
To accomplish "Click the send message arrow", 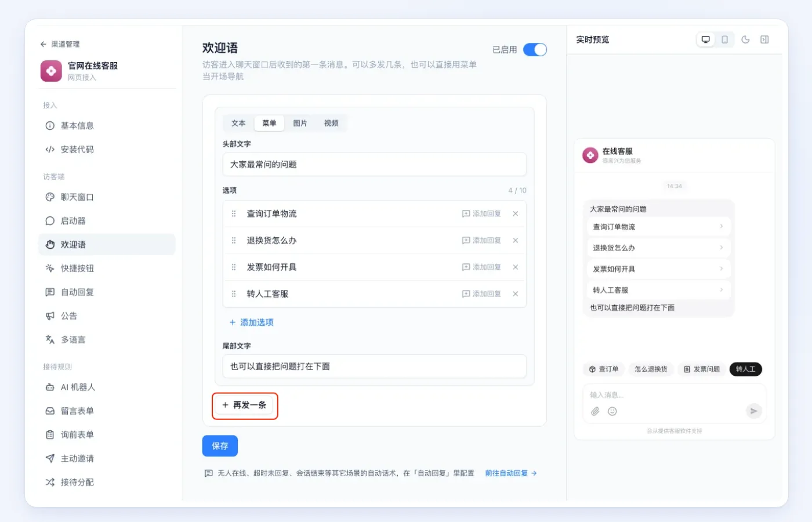I will pyautogui.click(x=753, y=411).
